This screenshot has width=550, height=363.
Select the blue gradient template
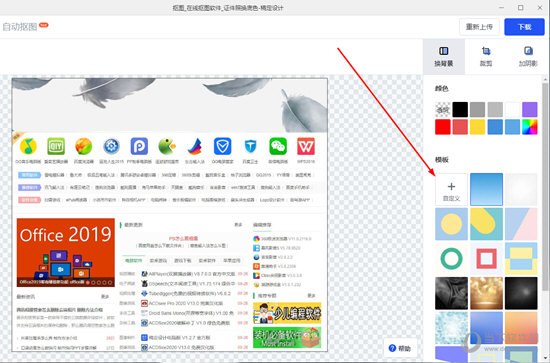tap(486, 189)
